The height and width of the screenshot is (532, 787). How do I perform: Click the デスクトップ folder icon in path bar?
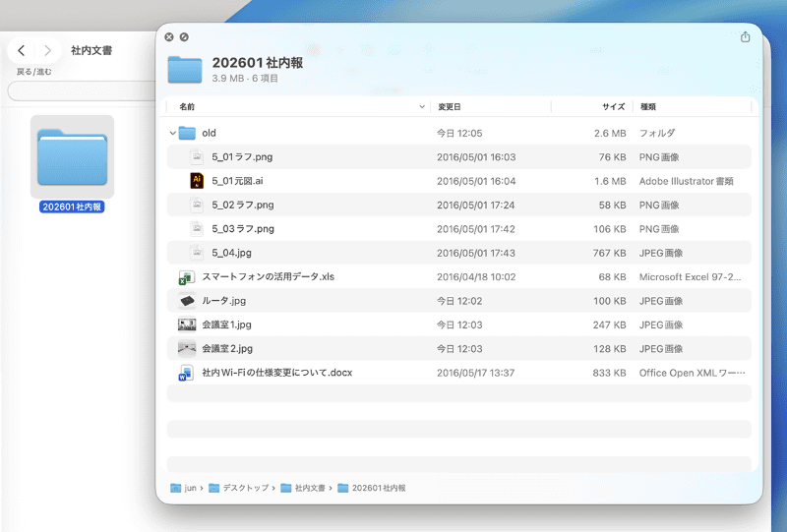coord(213,488)
